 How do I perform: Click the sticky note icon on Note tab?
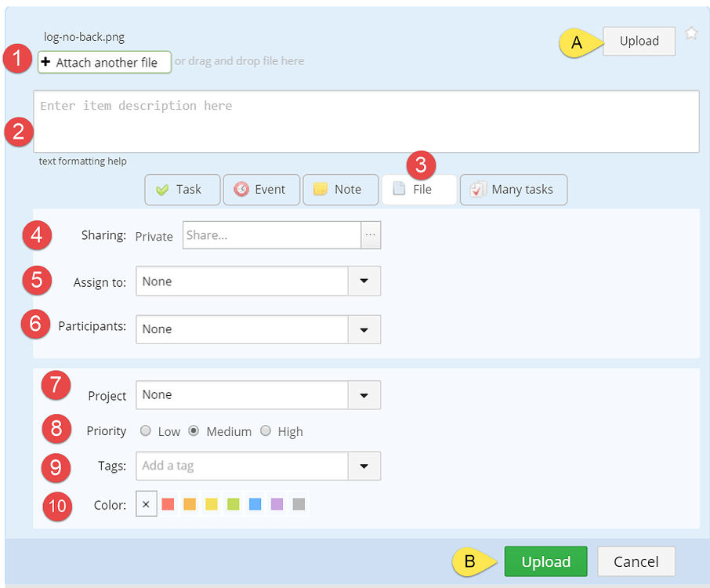321,189
